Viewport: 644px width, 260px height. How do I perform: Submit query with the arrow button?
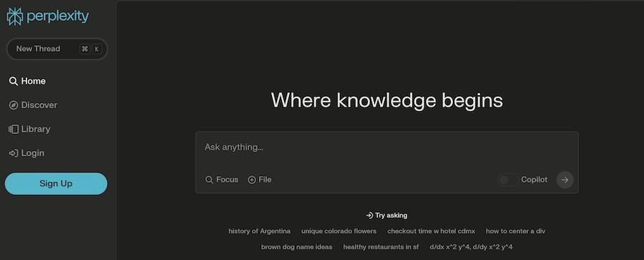[x=565, y=180]
